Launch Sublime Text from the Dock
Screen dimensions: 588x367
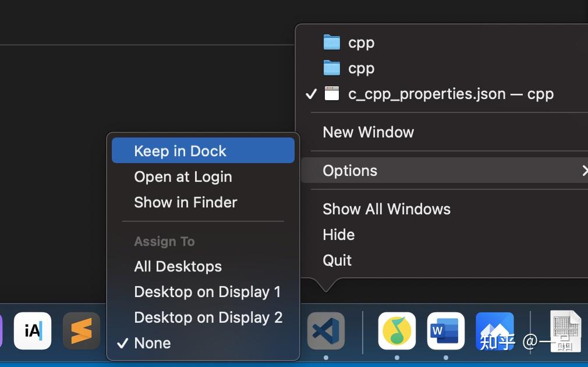pos(82,331)
